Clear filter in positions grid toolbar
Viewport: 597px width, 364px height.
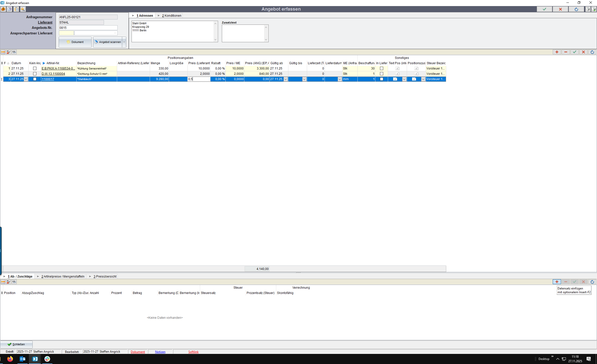(x=9, y=52)
